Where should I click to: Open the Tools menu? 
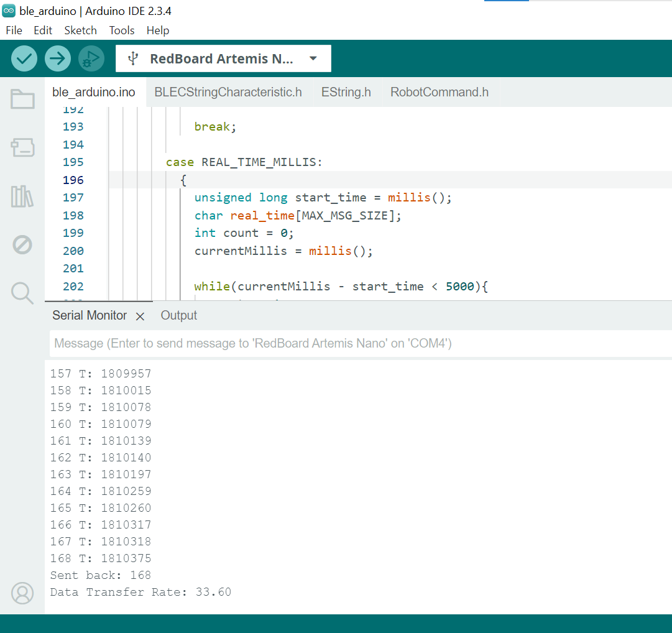tap(122, 30)
